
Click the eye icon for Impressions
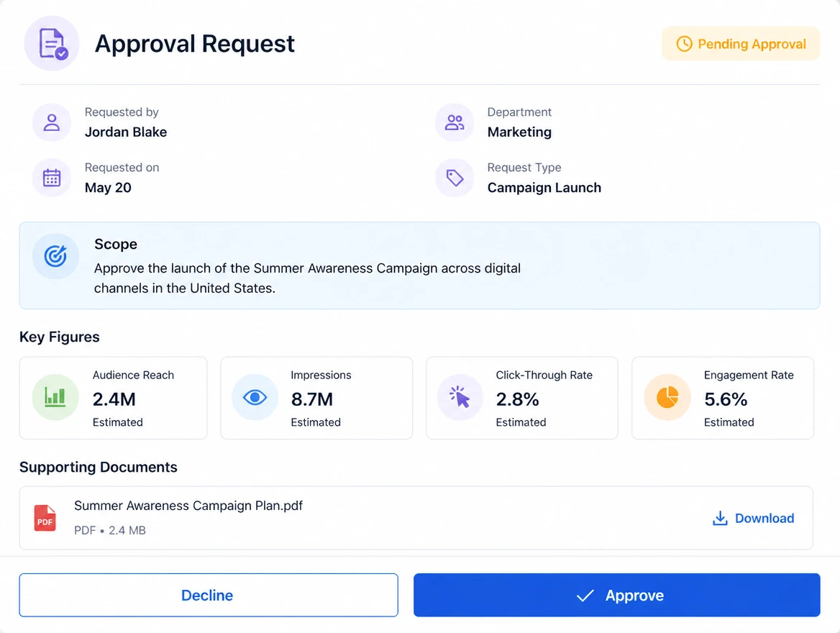(x=255, y=397)
